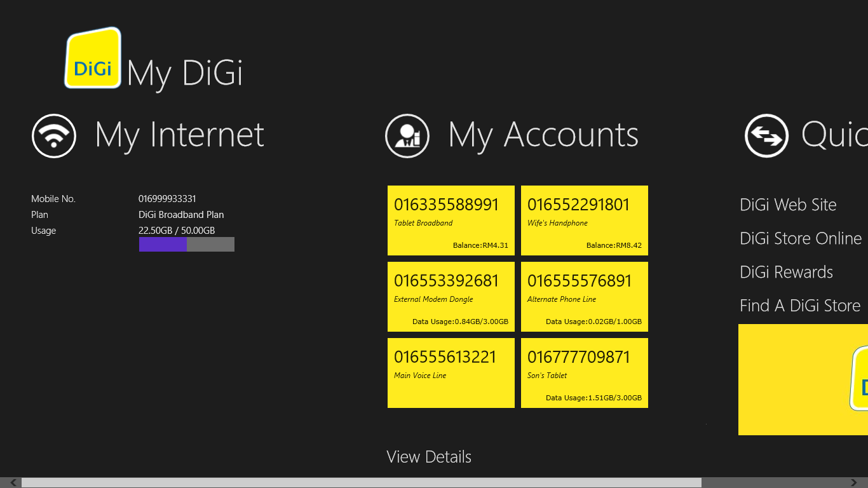Screen dimensions: 868x488
Task: Click the Balance:RM8.42 text
Action: 614,245
